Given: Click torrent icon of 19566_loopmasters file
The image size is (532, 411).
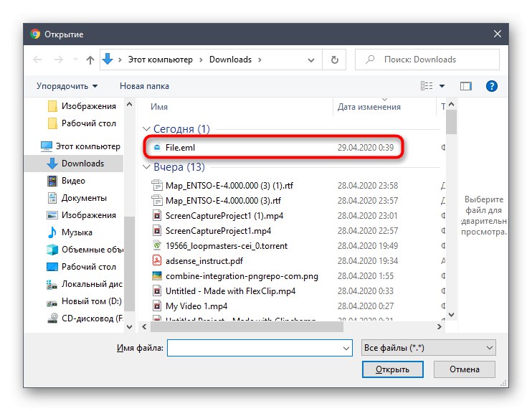Looking at the screenshot, I should click(x=157, y=245).
